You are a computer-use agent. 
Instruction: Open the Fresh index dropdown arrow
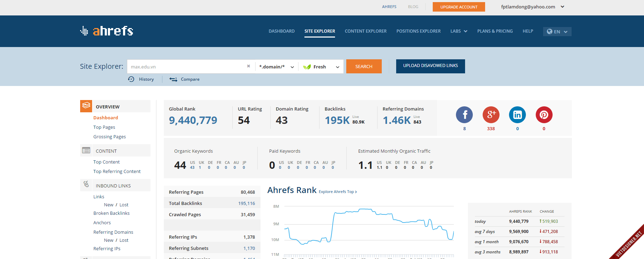click(337, 67)
